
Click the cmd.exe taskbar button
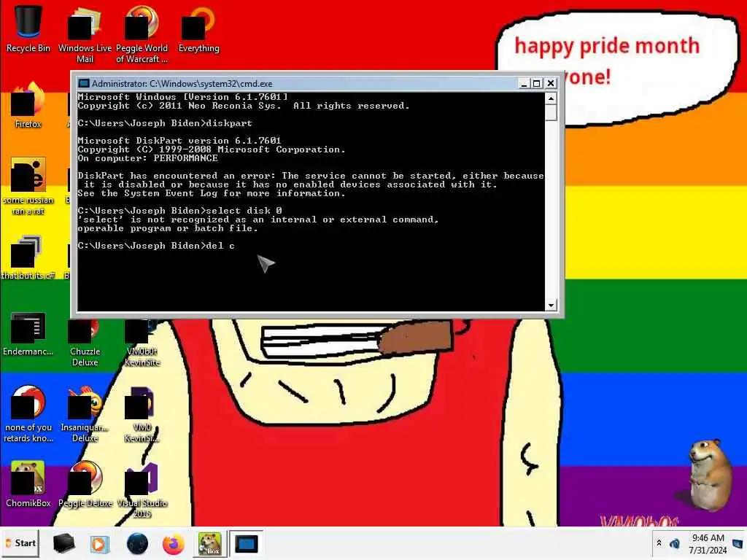pos(247,543)
